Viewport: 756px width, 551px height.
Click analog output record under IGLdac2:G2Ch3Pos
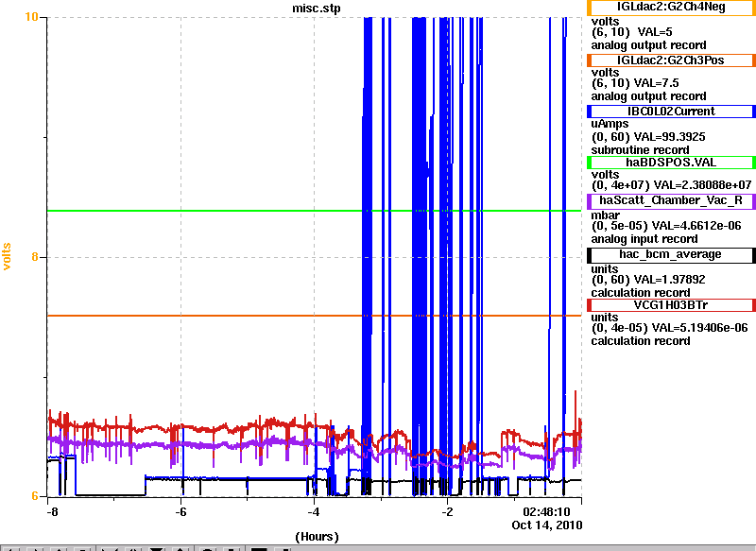click(648, 96)
